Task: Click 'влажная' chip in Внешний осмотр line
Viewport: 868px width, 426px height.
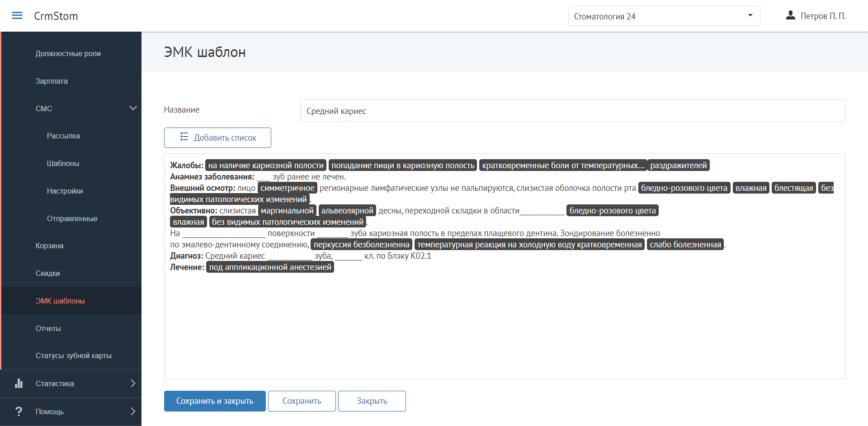Action: (751, 188)
